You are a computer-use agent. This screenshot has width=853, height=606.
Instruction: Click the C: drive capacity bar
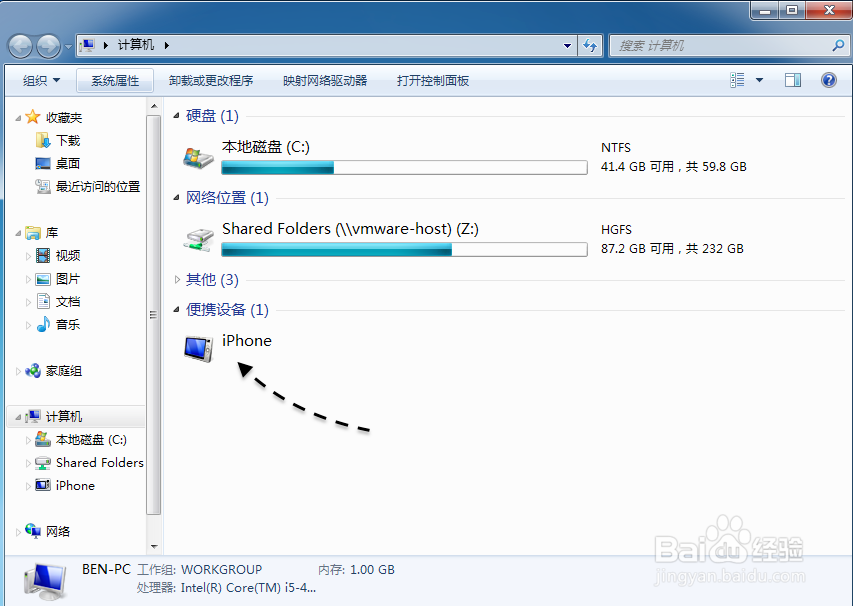pyautogui.click(x=404, y=168)
